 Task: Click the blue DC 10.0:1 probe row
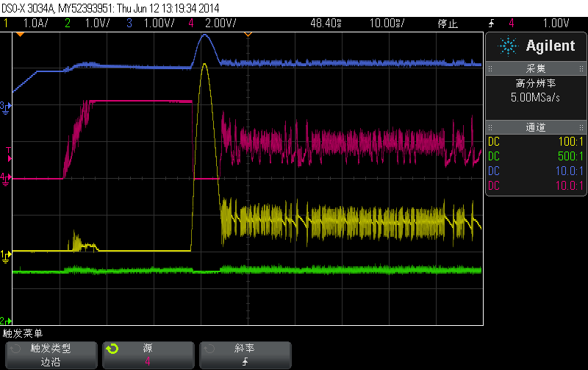[x=536, y=171]
